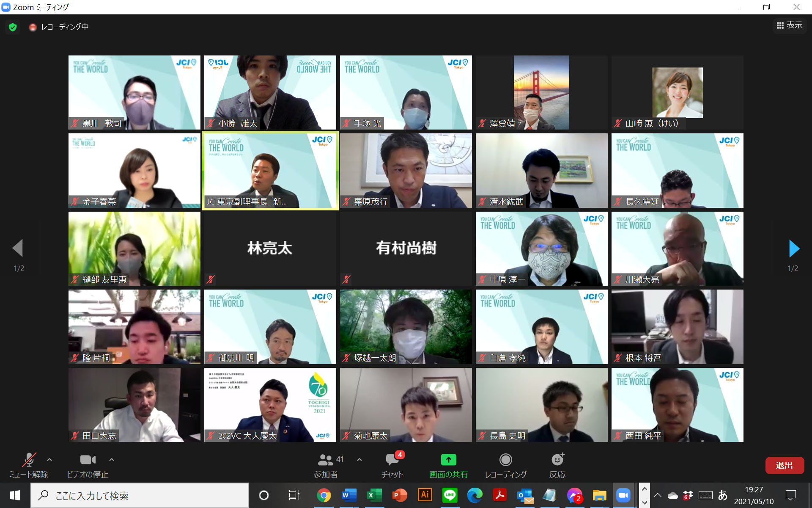Expand the participants options arrow
The width and height of the screenshot is (812, 508).
tap(359, 459)
